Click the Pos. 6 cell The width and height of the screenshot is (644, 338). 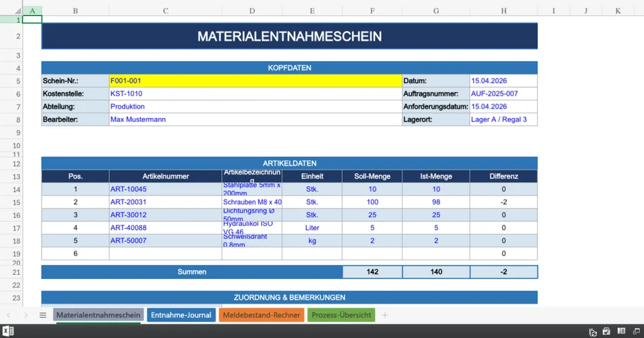click(x=75, y=253)
